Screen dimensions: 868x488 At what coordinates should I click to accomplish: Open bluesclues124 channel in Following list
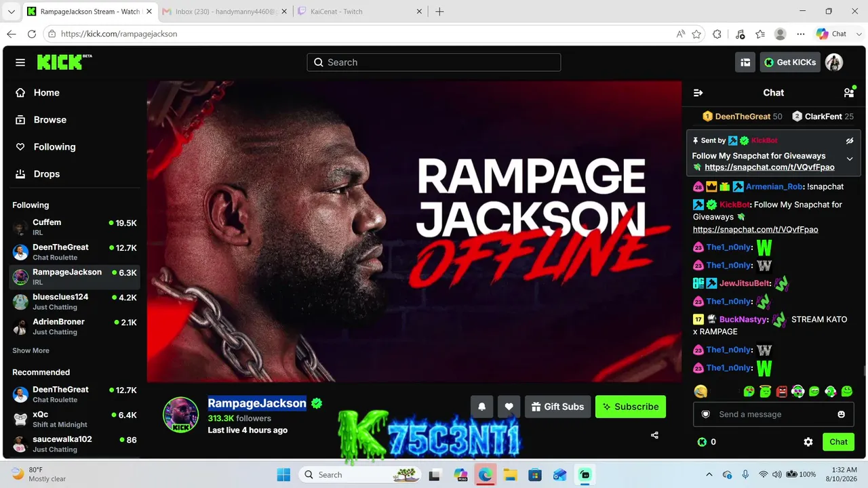coord(75,302)
